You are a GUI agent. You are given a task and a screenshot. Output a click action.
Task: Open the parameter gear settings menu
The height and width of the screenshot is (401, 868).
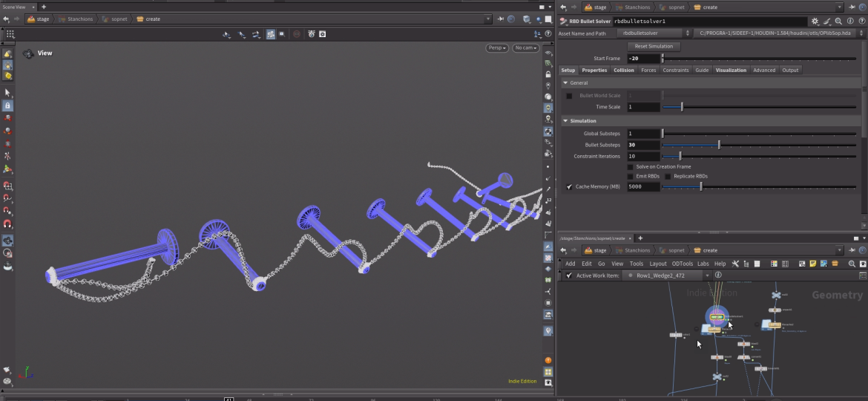815,22
